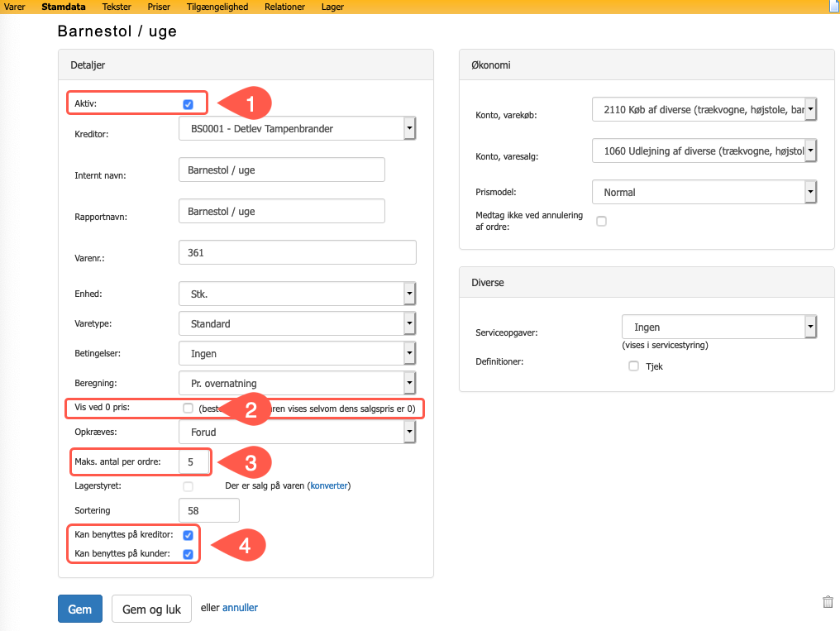This screenshot has height=631, width=840.
Task: Check Medtag ikke ved annulering af ordre
Action: [602, 222]
